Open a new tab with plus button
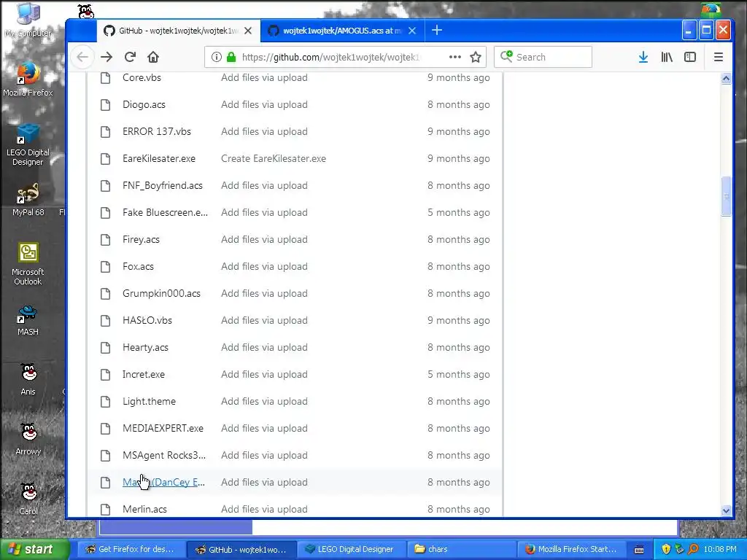Screen dimensions: 747x560 [x=437, y=31]
